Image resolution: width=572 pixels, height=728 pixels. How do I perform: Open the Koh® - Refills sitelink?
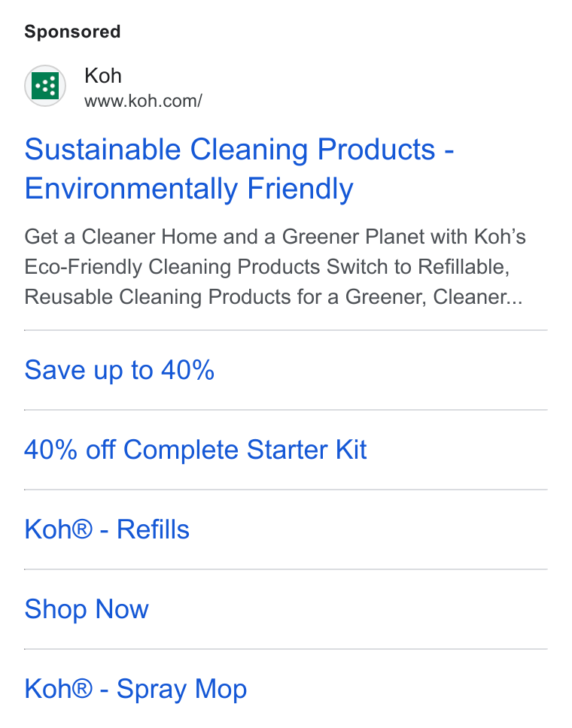[107, 529]
